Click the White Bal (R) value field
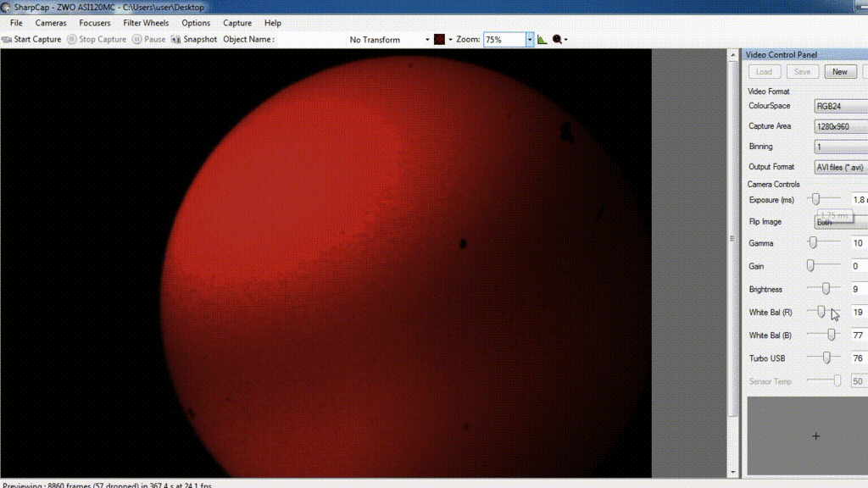Image resolution: width=868 pixels, height=488 pixels. tap(860, 313)
